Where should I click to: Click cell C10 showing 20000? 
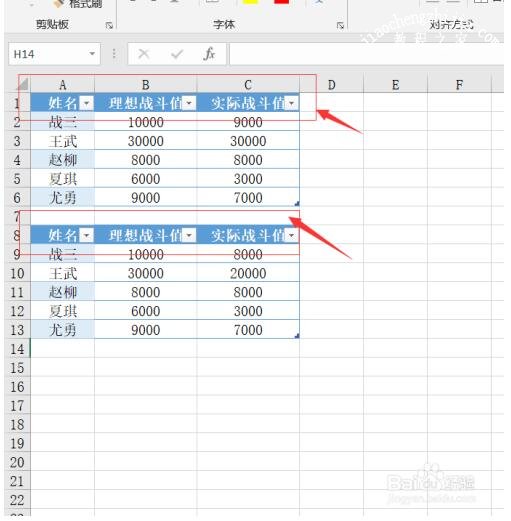(248, 273)
